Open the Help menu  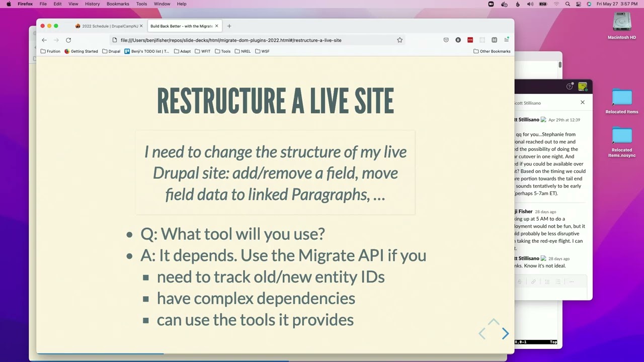click(x=182, y=4)
